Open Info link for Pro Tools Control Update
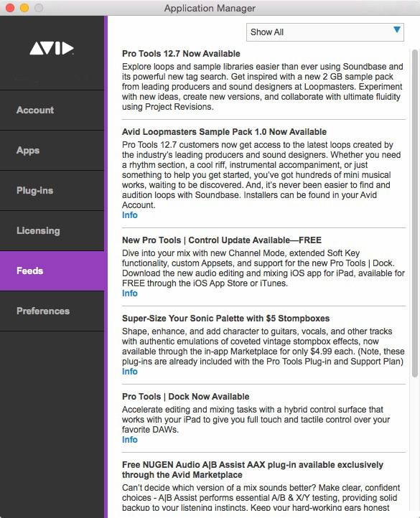 pos(130,293)
